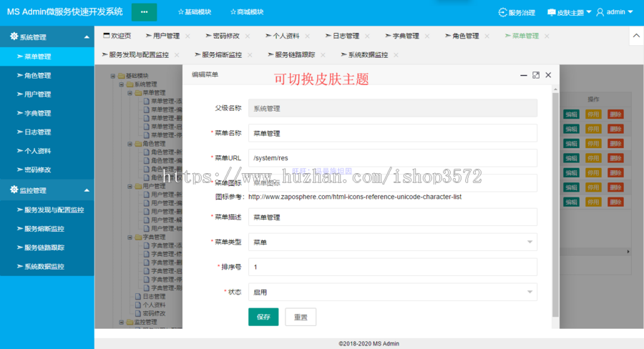Open 系统数据监控 in the sidebar
Screen dimensions: 644x349
point(47,267)
